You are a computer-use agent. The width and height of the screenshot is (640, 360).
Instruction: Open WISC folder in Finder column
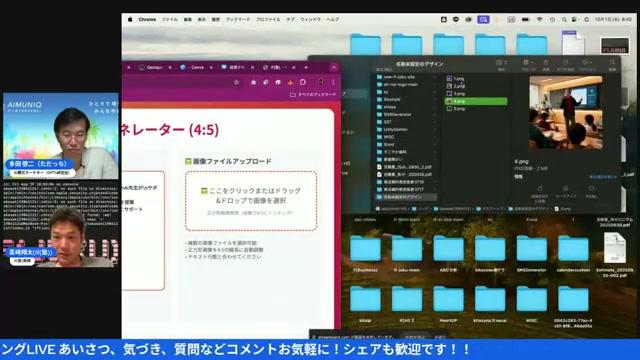pyautogui.click(x=405, y=137)
